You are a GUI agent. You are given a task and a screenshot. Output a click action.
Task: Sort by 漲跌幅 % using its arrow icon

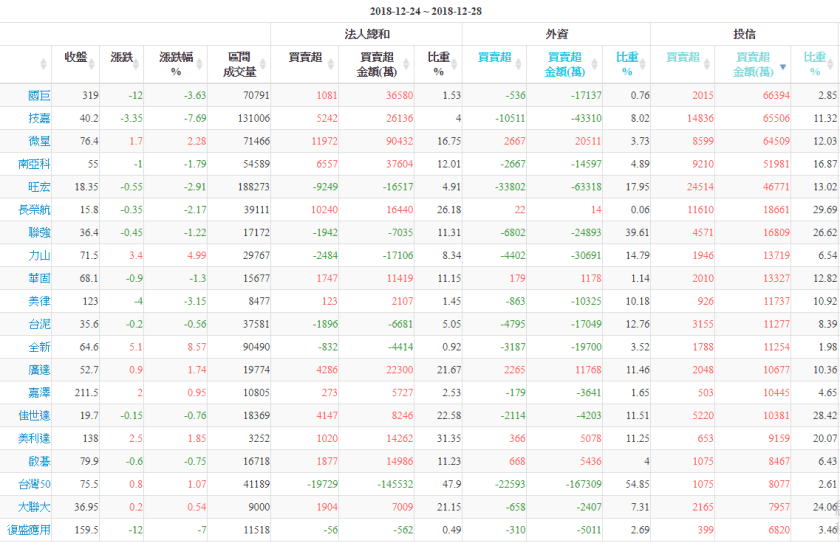coord(199,65)
